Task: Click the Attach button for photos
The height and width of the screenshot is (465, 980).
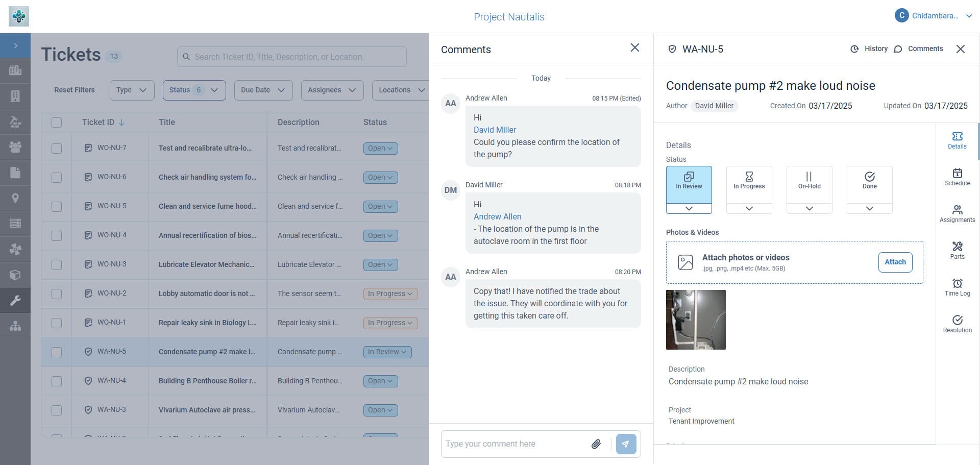Action: click(895, 262)
